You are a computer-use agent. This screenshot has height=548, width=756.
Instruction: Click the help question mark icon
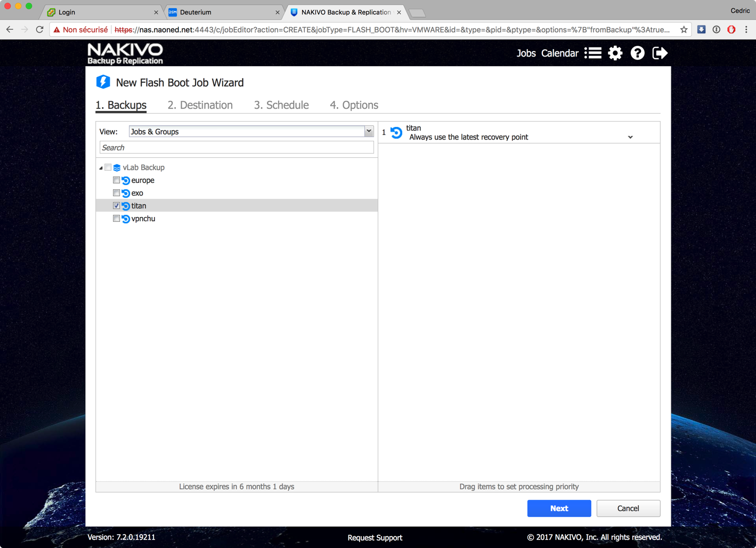[x=637, y=53]
